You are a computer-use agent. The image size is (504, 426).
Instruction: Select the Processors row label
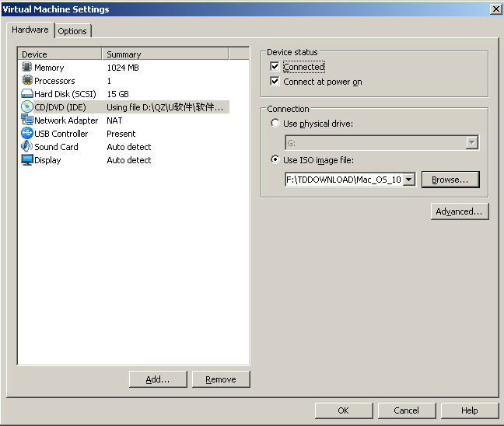coord(54,81)
